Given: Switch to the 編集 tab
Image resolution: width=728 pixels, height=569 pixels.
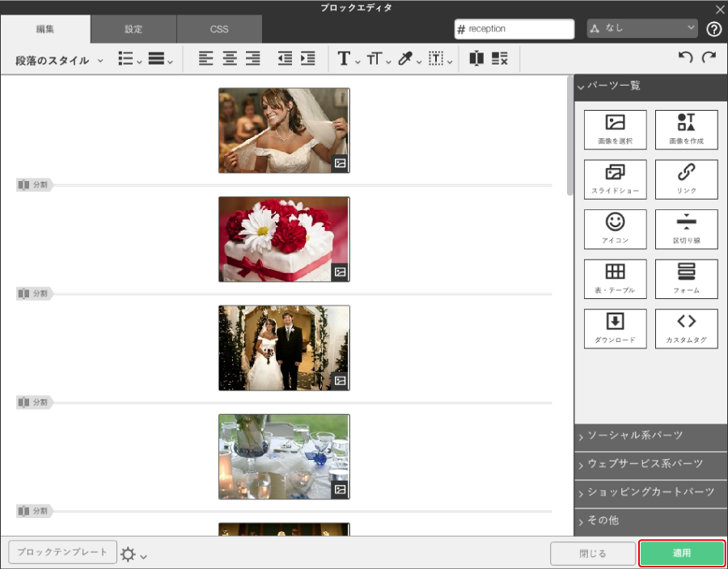Looking at the screenshot, I should pyautogui.click(x=45, y=29).
